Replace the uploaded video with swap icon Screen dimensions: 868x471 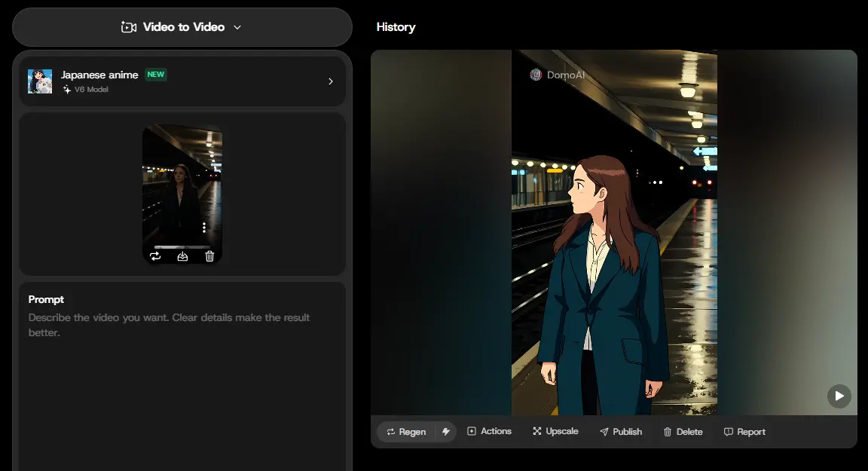tap(155, 256)
